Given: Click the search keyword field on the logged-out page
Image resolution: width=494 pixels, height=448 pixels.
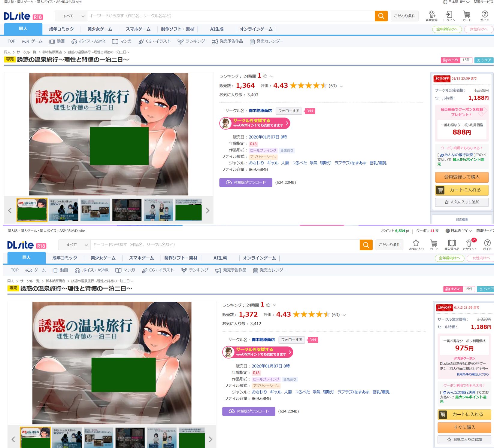Looking at the screenshot, I should (231, 16).
